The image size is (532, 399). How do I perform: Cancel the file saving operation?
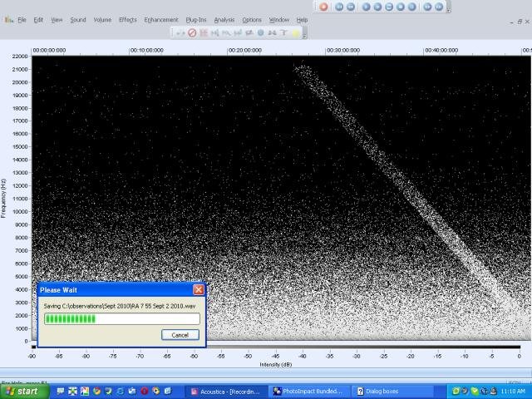coord(180,335)
